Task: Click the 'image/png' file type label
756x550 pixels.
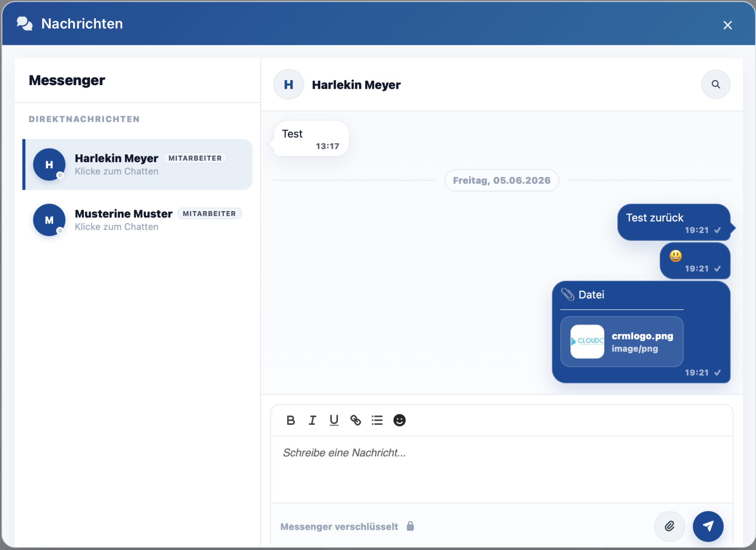Action: click(634, 349)
